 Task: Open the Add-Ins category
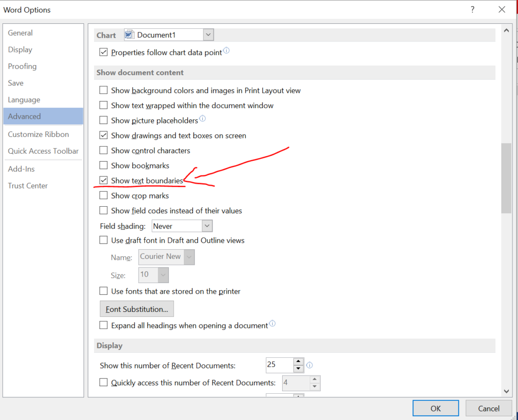(44, 169)
